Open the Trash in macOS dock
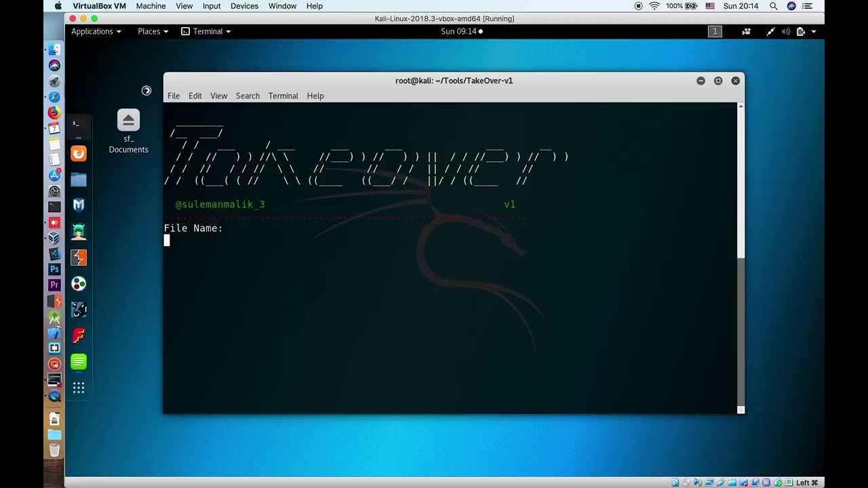The image size is (868, 488). [54, 450]
